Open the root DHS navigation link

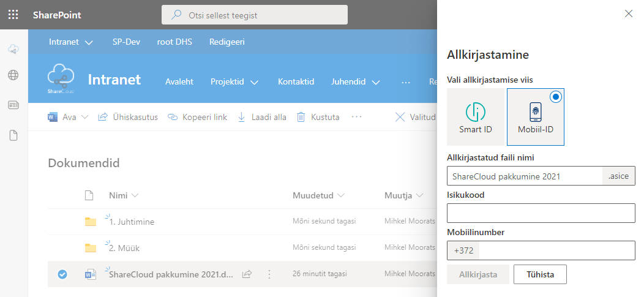pyautogui.click(x=174, y=42)
